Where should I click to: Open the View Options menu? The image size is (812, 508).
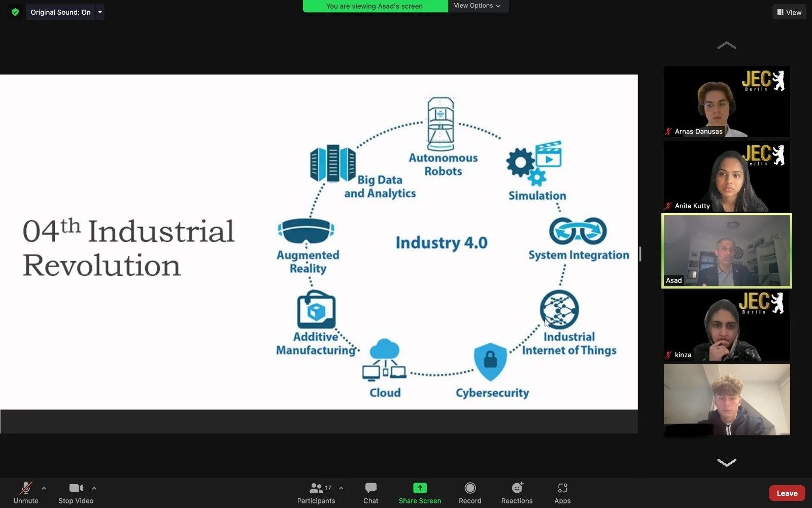(x=478, y=6)
